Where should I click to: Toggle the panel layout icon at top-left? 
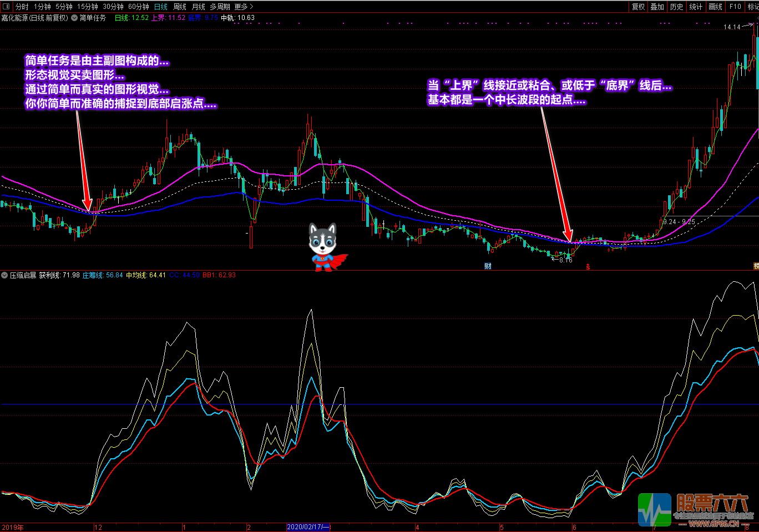(6, 7)
